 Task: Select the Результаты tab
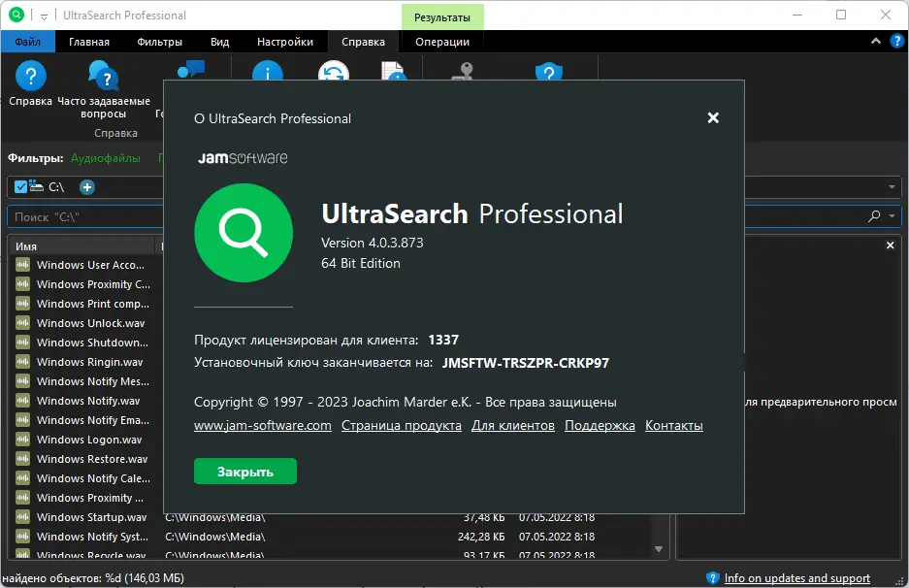(441, 16)
